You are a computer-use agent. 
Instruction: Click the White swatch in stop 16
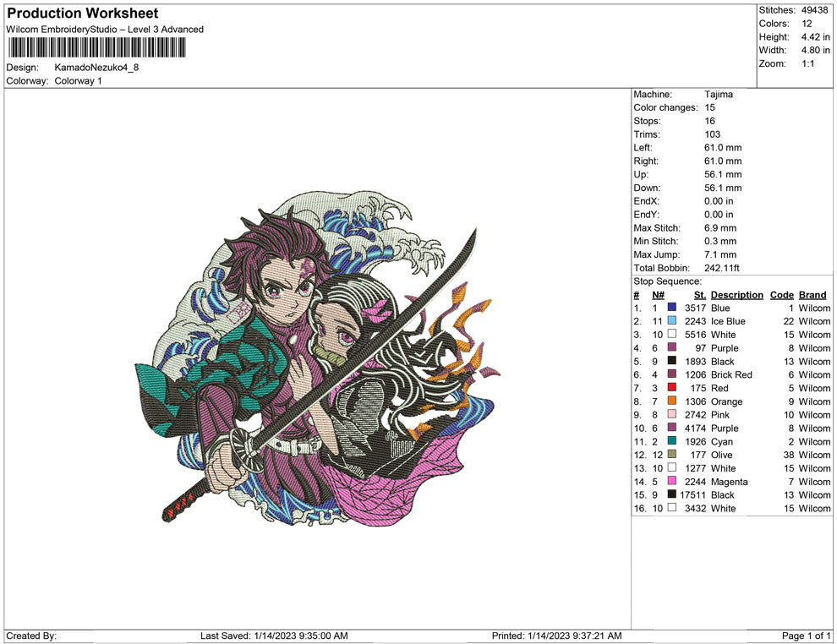[671, 507]
